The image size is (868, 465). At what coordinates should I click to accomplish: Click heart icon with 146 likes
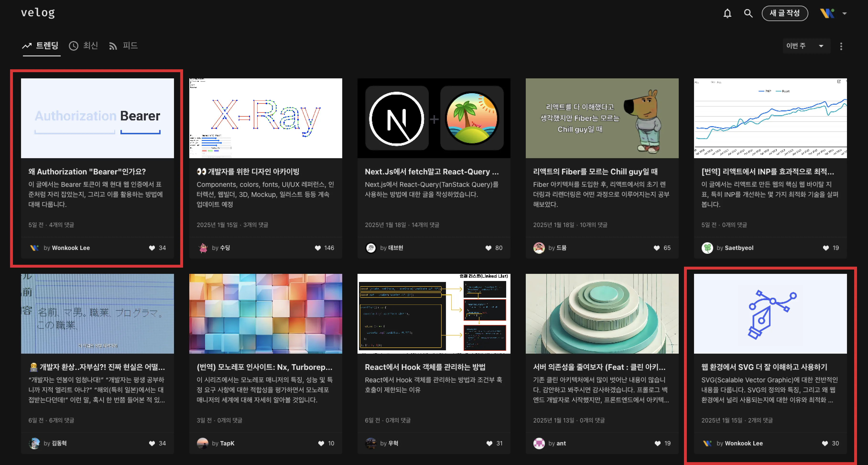318,248
